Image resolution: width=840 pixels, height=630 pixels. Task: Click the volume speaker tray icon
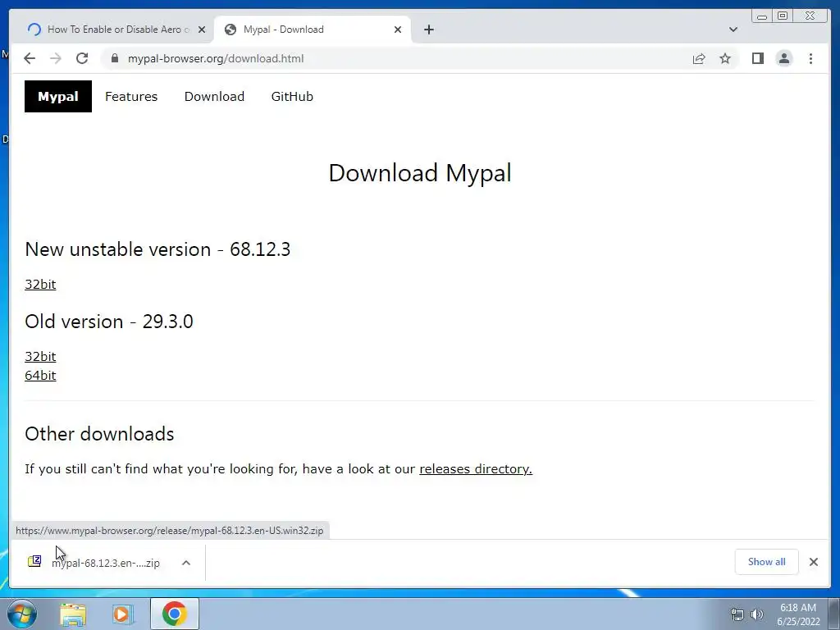point(756,614)
